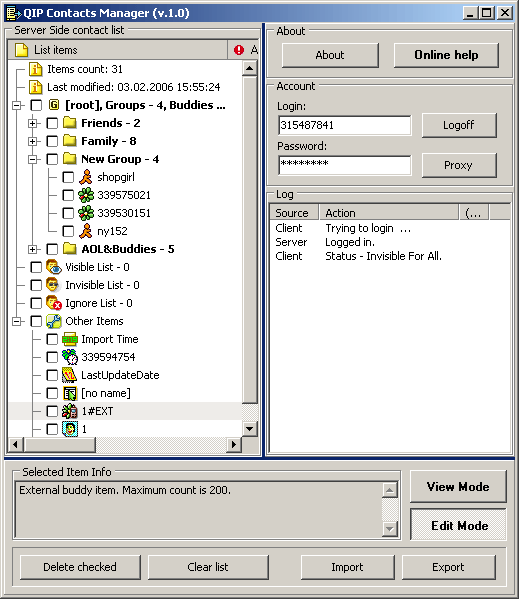Collapse the New Group tree node

pos(33,159)
